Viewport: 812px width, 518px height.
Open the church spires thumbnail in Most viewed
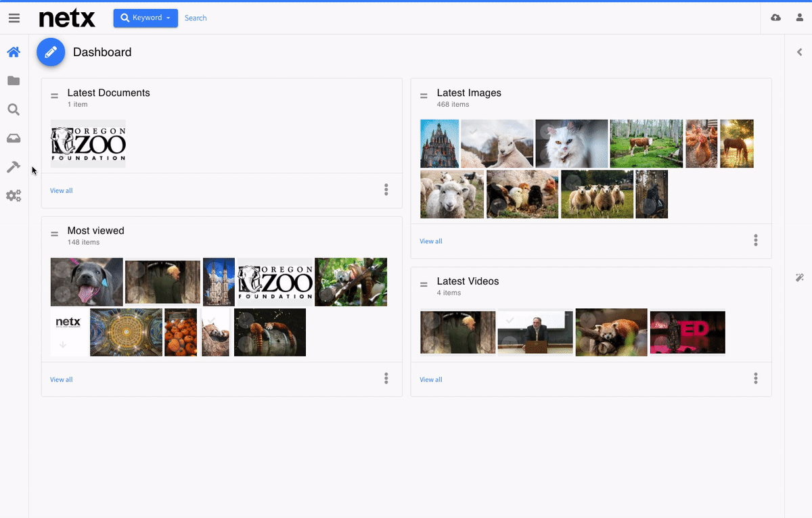[x=219, y=282]
